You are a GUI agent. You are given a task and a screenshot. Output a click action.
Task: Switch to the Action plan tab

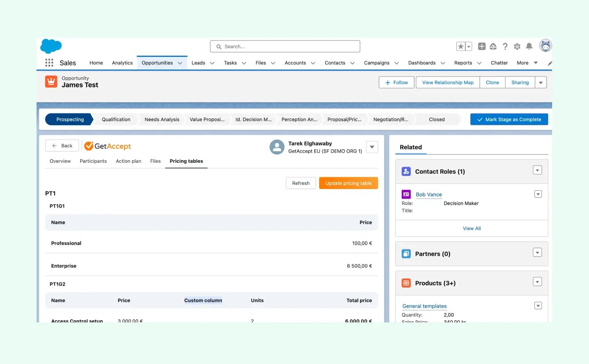[128, 161]
